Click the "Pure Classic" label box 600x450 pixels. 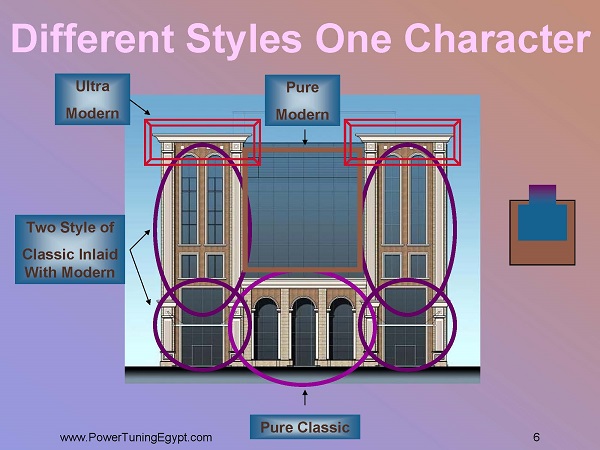305,427
